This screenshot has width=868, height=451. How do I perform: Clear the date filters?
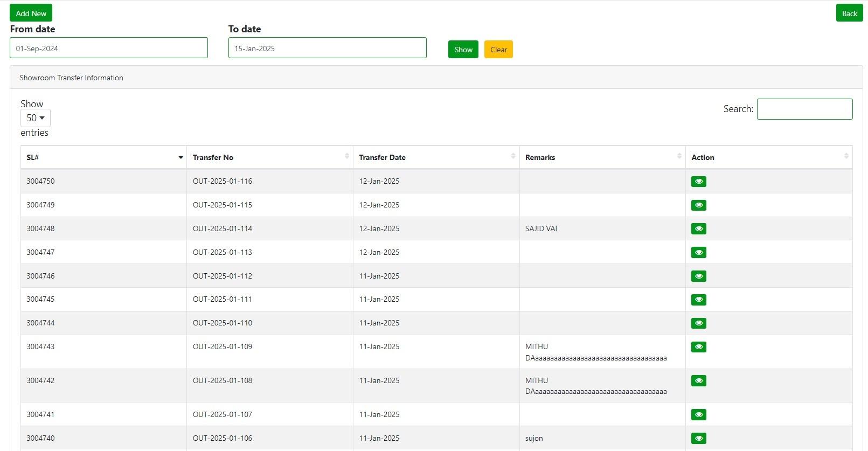(498, 50)
